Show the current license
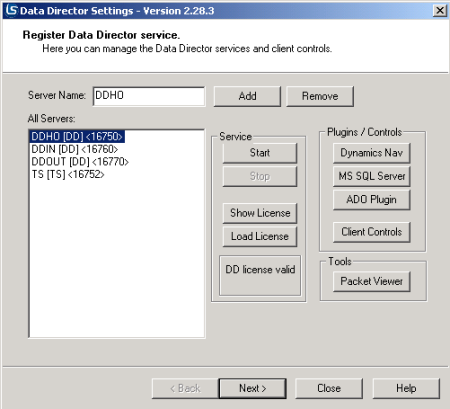 click(260, 213)
